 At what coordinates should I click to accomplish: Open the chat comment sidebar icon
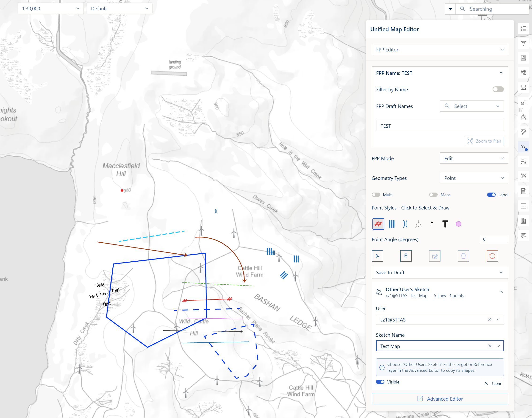524,236
